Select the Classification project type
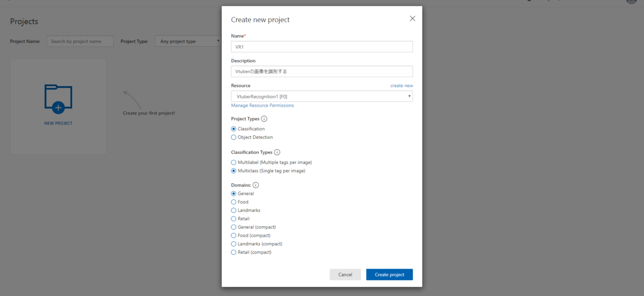 pos(233,129)
